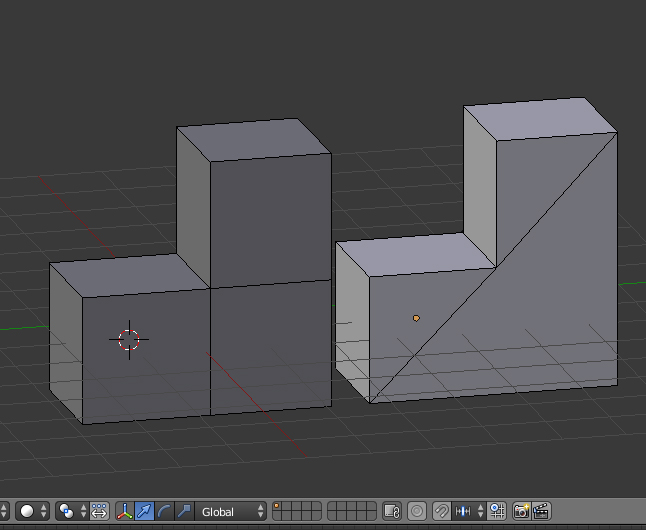Toggle the snap grid alignment icon
This screenshot has width=646, height=530.
496,511
